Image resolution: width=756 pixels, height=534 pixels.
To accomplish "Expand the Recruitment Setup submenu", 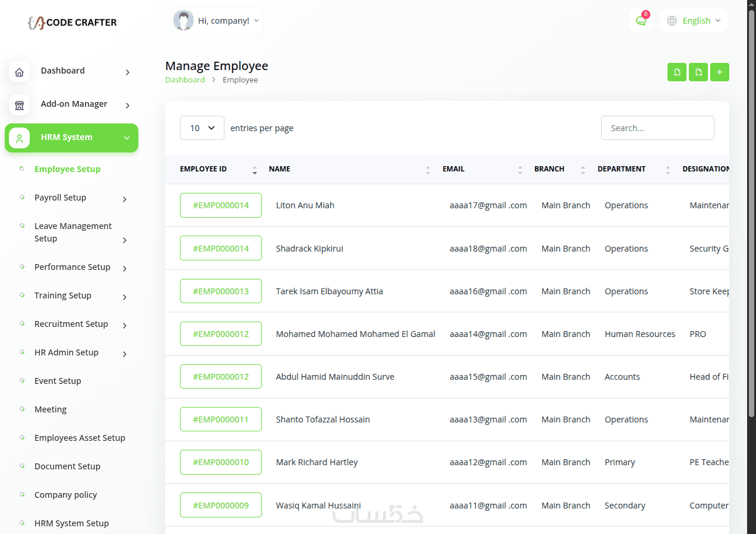I will pos(125,326).
